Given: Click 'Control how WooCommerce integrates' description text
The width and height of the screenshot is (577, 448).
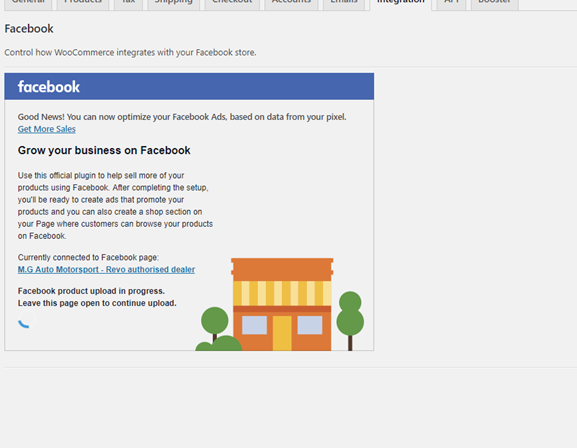Looking at the screenshot, I should point(130,53).
